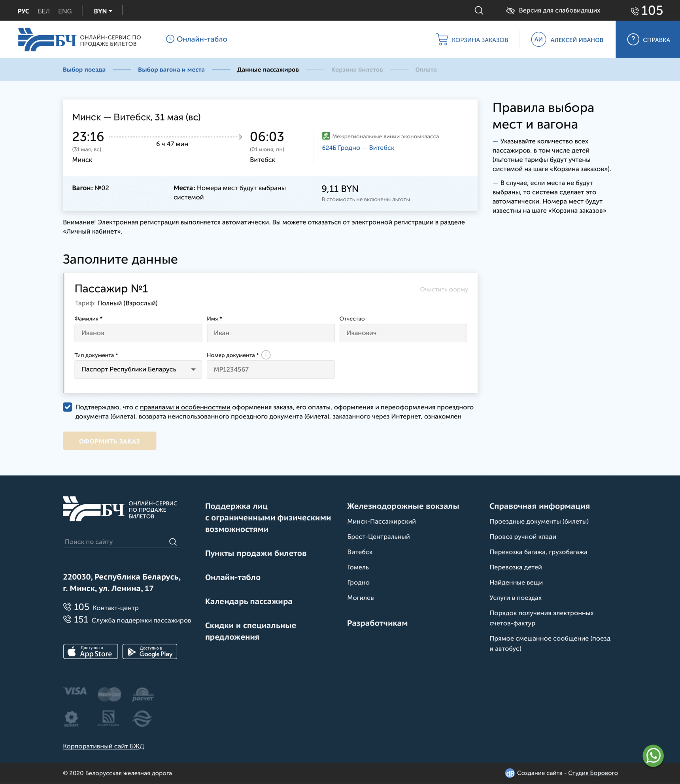Open Провоз ручной клади link

[x=523, y=537]
